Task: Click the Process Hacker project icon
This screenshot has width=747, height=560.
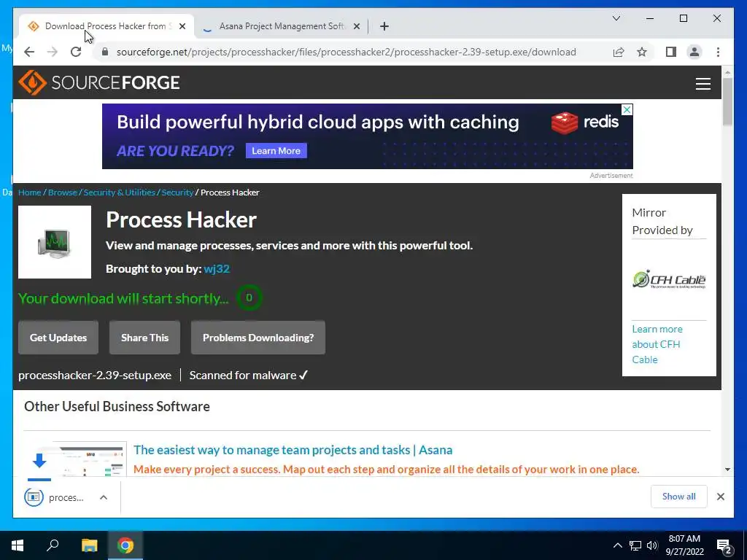Action: pyautogui.click(x=55, y=242)
